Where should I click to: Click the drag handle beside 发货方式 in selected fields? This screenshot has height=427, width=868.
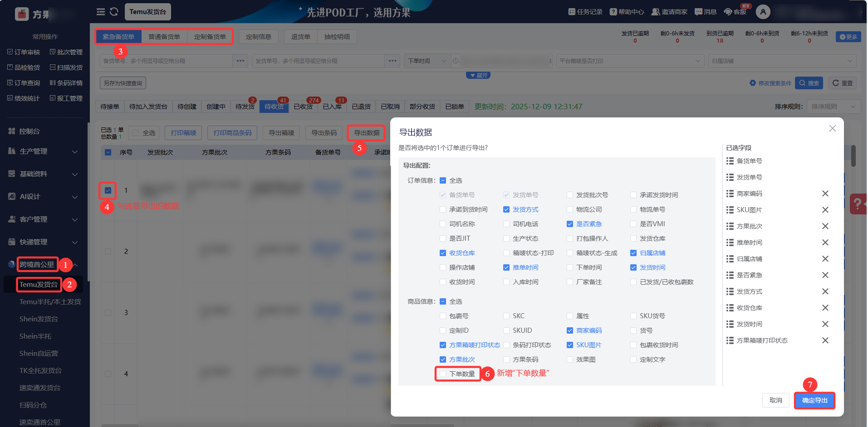coord(730,291)
